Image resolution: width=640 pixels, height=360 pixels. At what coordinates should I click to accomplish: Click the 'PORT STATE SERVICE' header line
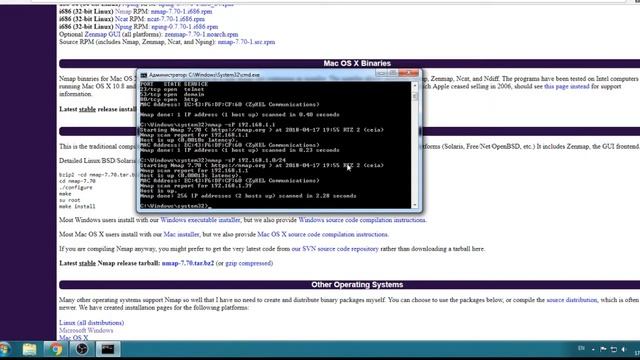coord(174,84)
